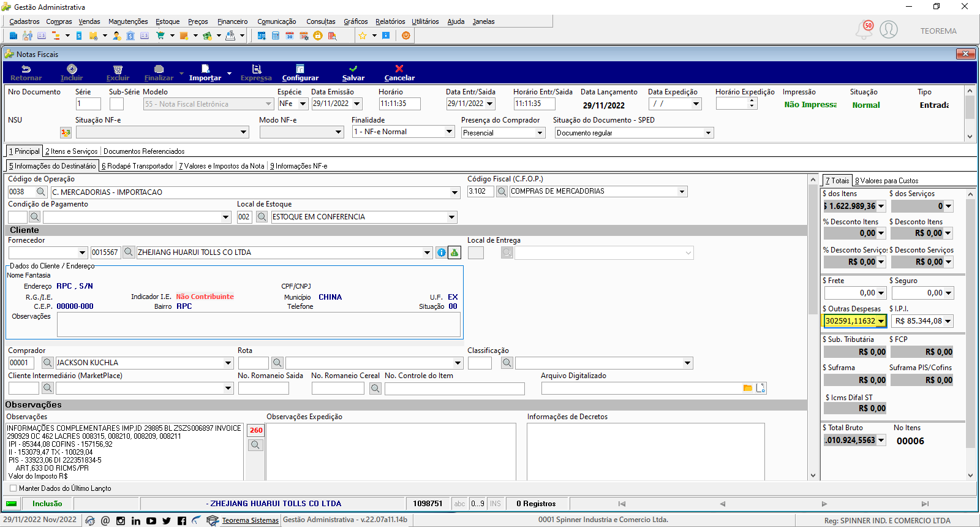Click the $ Frete value field
The height and width of the screenshot is (527, 980).
(854, 293)
